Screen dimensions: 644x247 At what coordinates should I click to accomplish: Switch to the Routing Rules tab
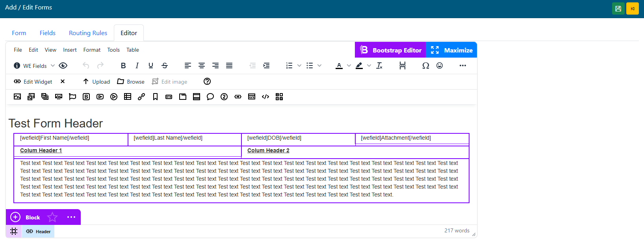point(88,33)
